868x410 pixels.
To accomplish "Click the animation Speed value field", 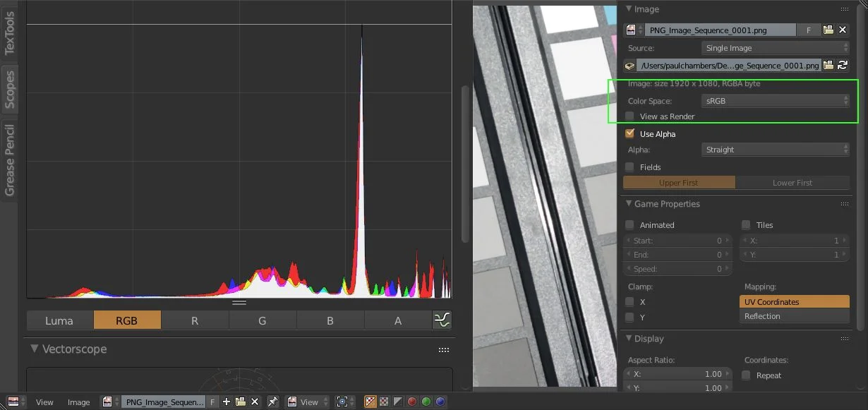I will pyautogui.click(x=678, y=269).
